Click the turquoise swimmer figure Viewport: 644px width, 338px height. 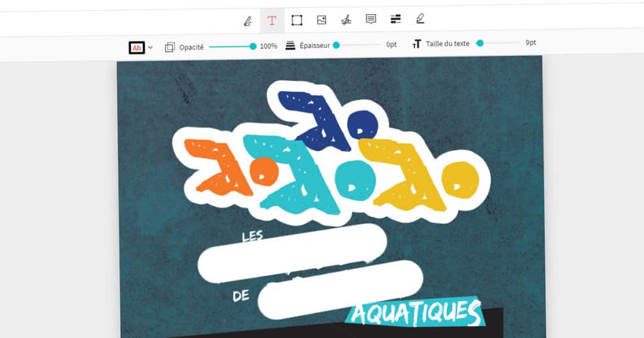click(x=310, y=175)
